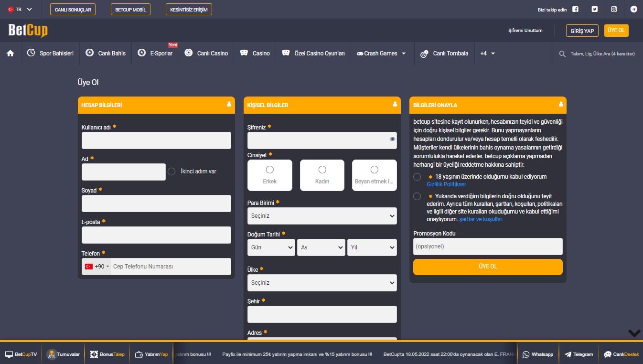
Task: Click the Betcup Mobil button
Action: [130, 10]
